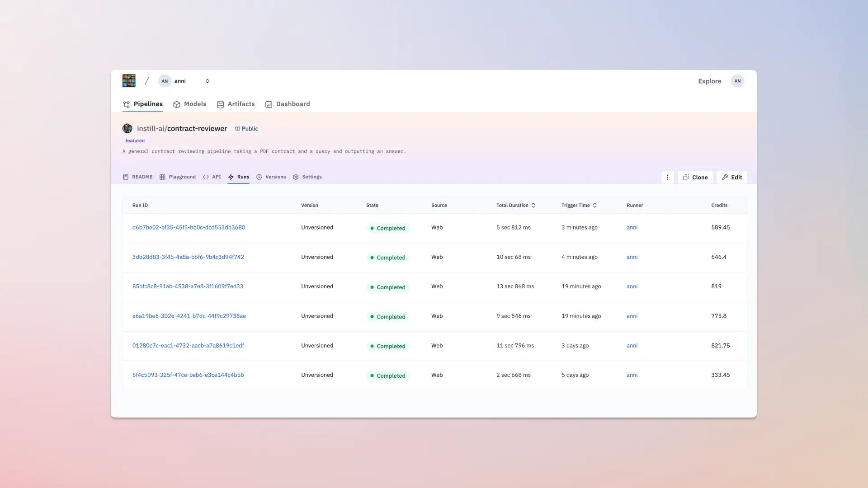Click the featured tag
This screenshot has width=868, height=488.
coord(135,141)
